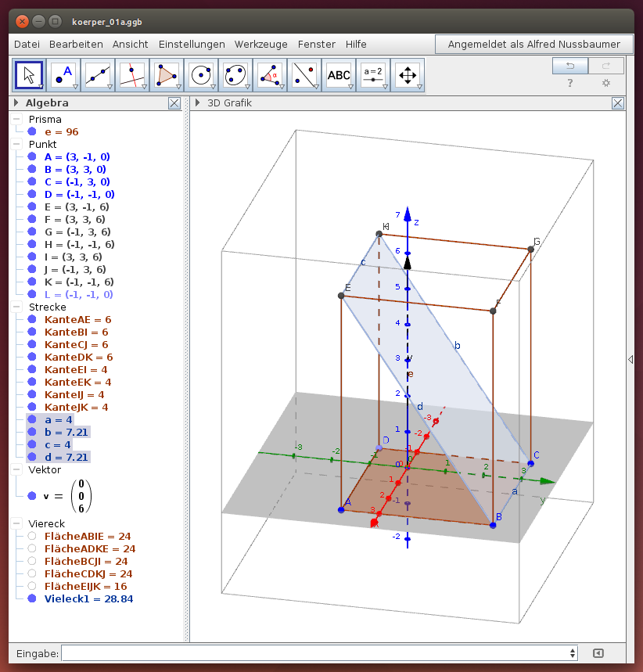
Task: Open the right-side perspectives sidebar arrow
Action: click(x=630, y=359)
